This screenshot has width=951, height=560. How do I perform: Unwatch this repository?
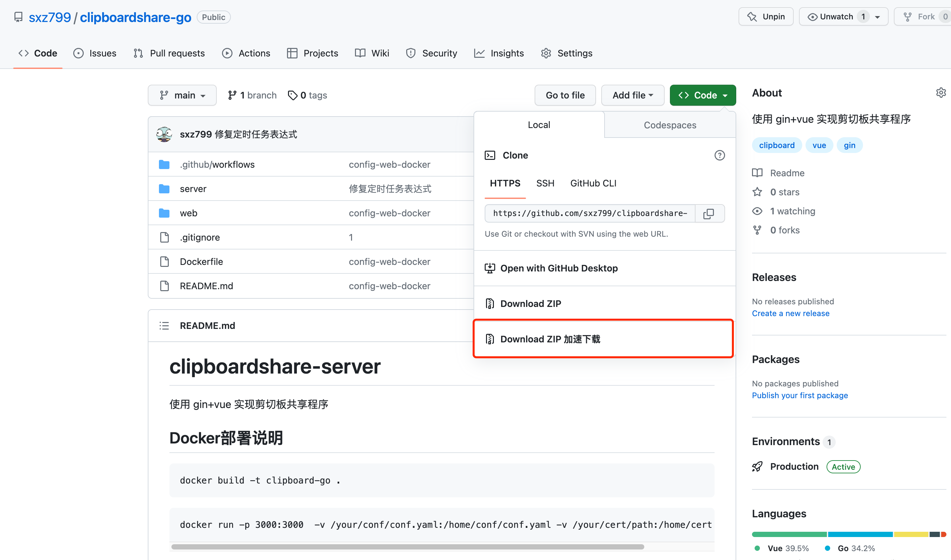click(830, 17)
